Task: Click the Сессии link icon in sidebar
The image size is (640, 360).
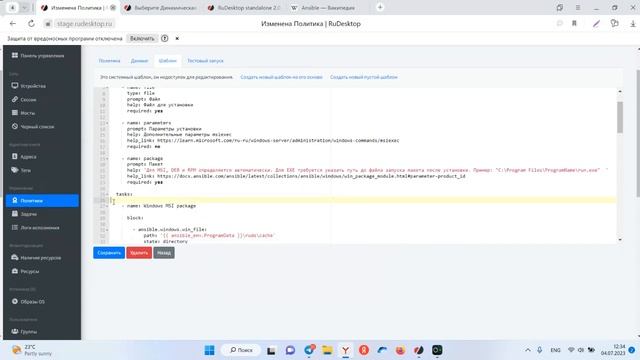Action: point(15,99)
